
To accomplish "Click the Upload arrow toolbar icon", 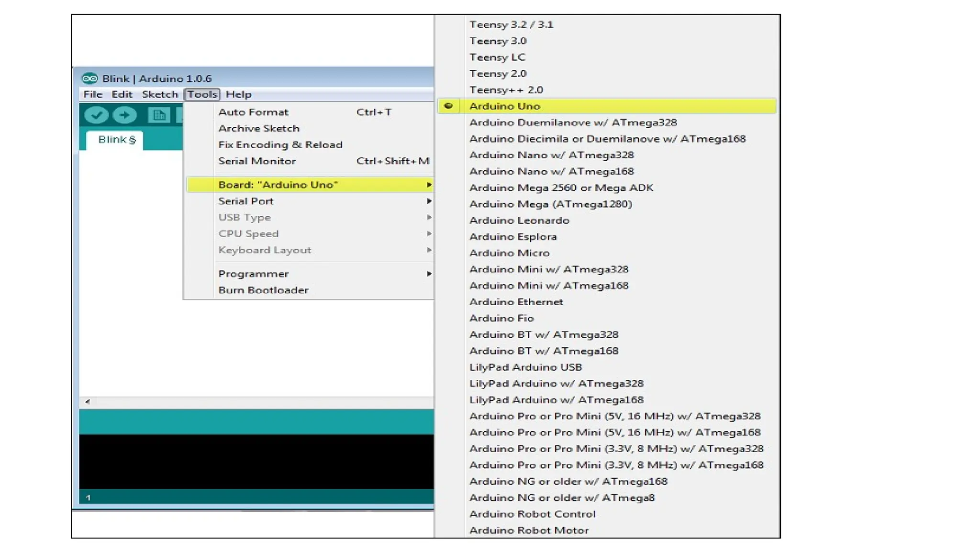I will pyautogui.click(x=125, y=115).
